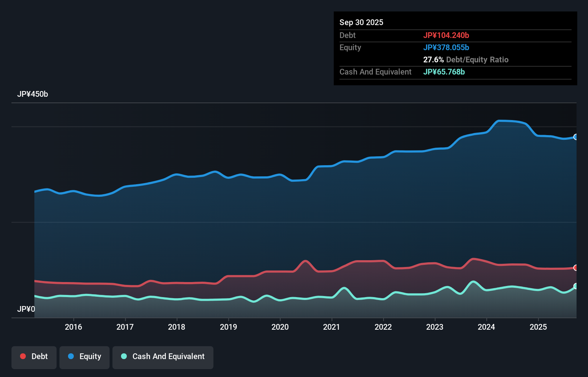Viewport: 588px width, 377px height.
Task: Click the 2018 x-axis label
Action: click(177, 327)
